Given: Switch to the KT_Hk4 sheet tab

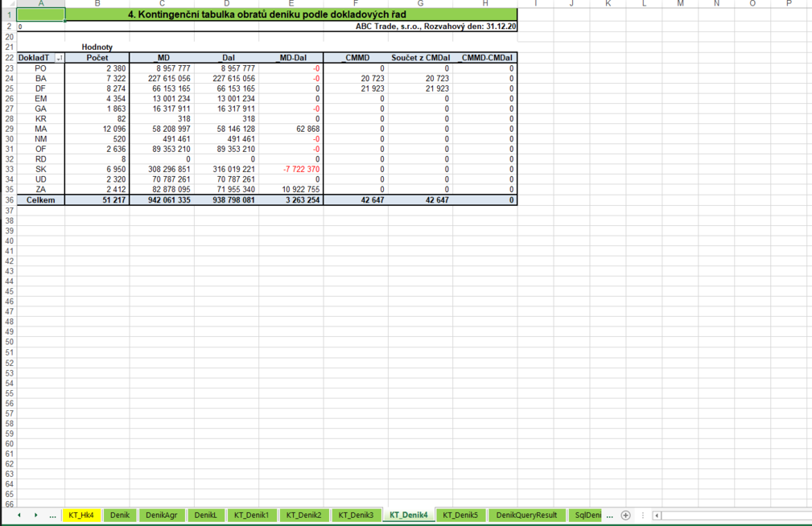Looking at the screenshot, I should click(x=81, y=515).
